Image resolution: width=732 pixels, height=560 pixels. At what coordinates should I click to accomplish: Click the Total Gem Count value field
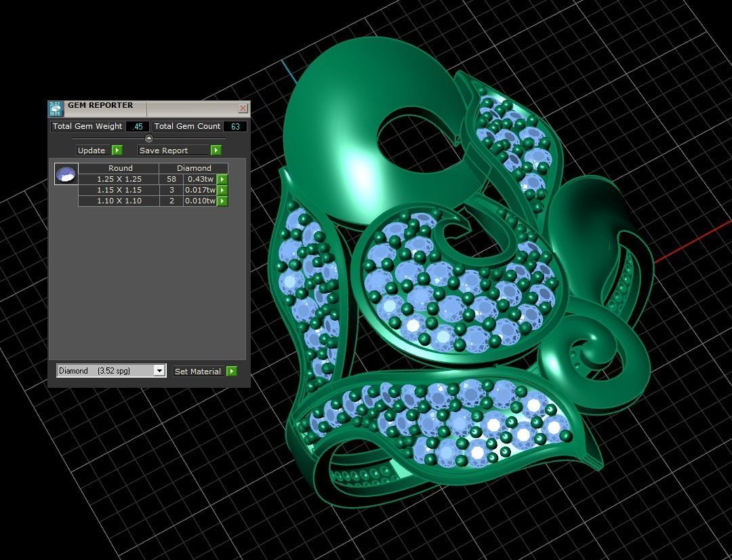[x=235, y=127]
